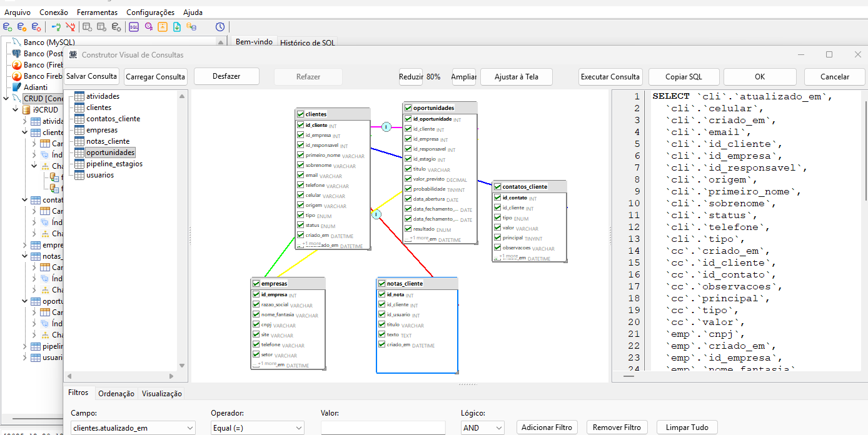The height and width of the screenshot is (435, 868).
Task: Click the table list vertical scrollbar
Action: (182, 231)
